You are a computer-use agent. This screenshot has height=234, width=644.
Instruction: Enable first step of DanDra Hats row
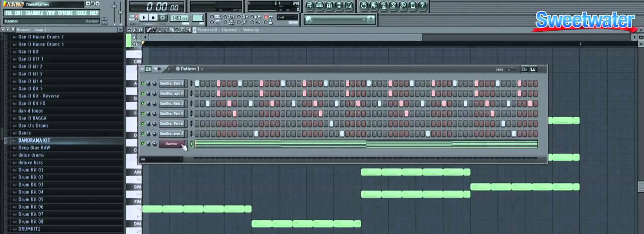pyautogui.click(x=197, y=103)
